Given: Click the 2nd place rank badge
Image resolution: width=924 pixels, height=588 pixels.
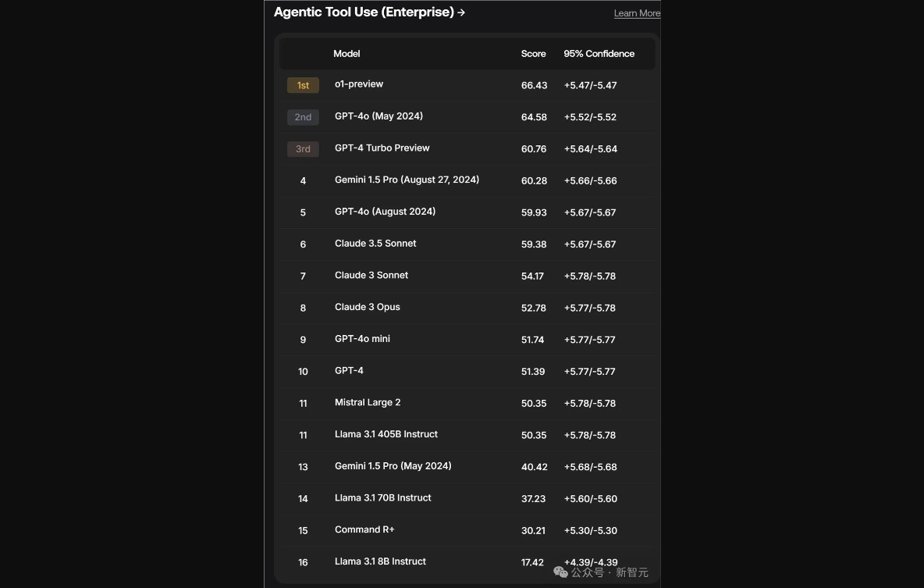Looking at the screenshot, I should click(303, 117).
